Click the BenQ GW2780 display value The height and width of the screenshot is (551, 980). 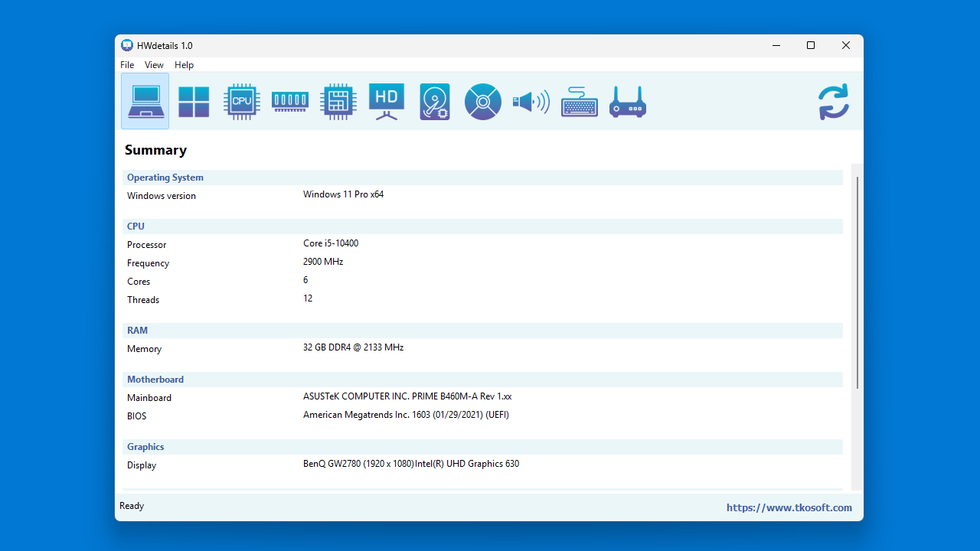point(411,464)
